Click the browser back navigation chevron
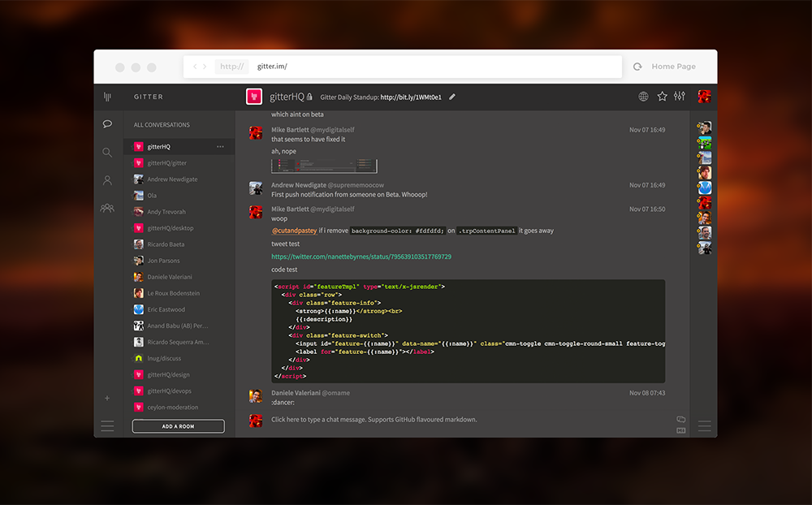The height and width of the screenshot is (505, 812). tap(194, 66)
